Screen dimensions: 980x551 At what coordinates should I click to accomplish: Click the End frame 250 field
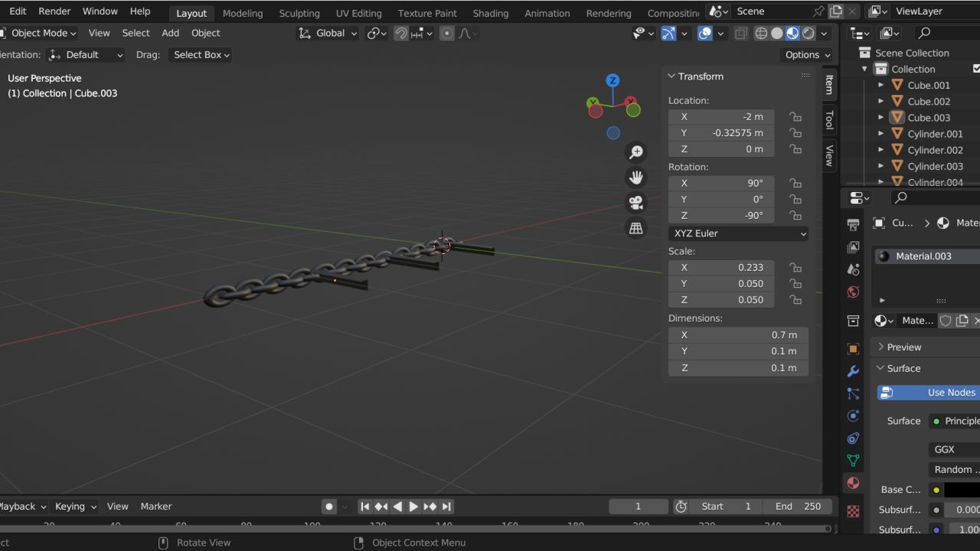(x=798, y=506)
